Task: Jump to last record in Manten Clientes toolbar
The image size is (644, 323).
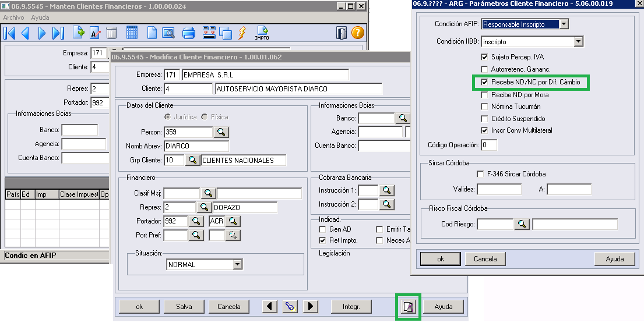Action: (x=58, y=33)
